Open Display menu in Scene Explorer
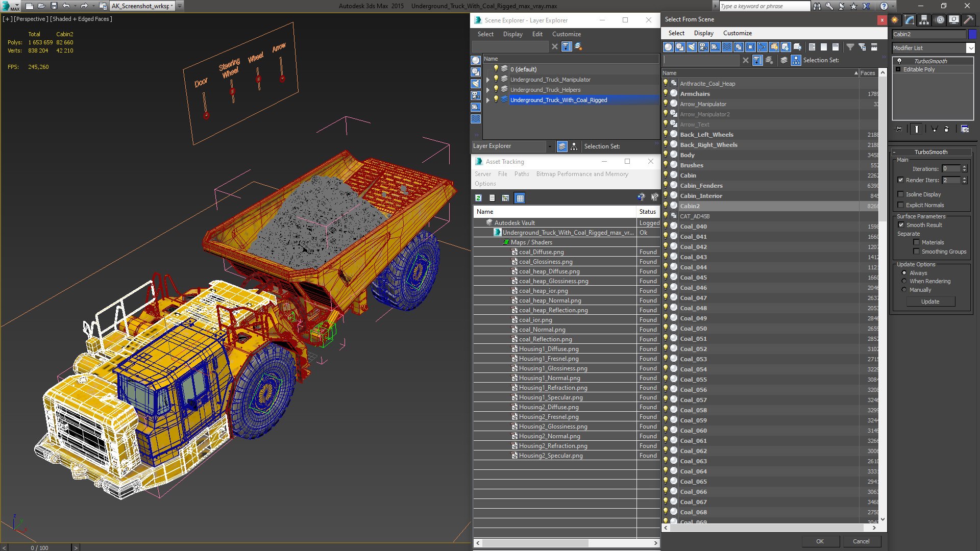Image resolution: width=980 pixels, height=551 pixels. click(512, 34)
